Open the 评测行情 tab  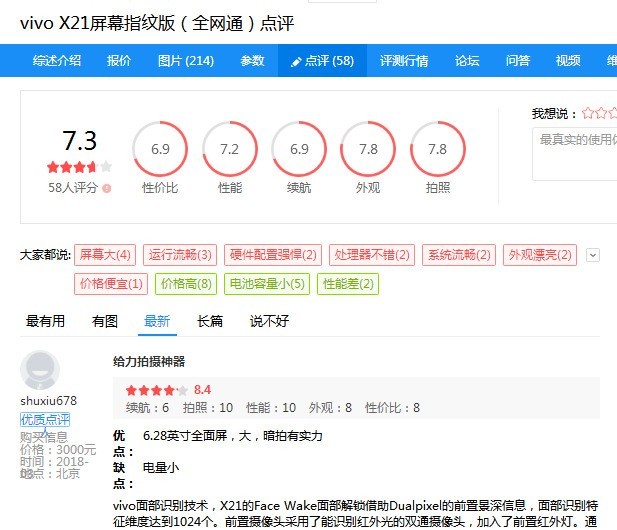pos(404,61)
